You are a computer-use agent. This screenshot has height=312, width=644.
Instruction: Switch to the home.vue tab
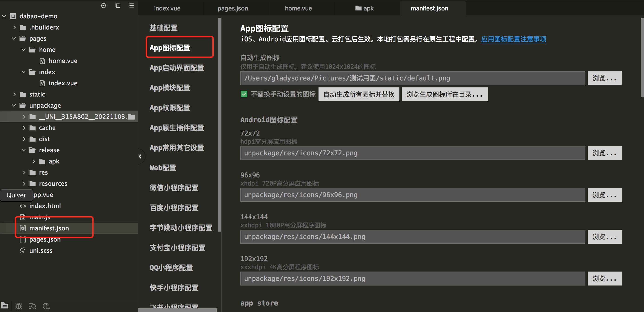point(298,8)
